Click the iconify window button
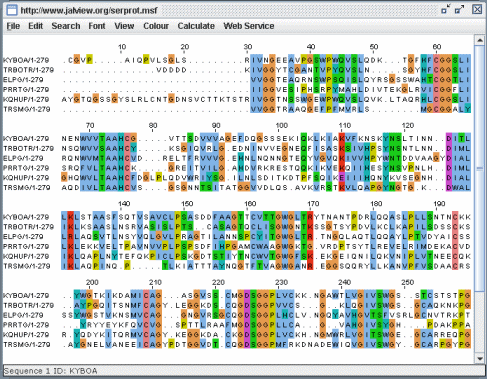 coord(445,10)
